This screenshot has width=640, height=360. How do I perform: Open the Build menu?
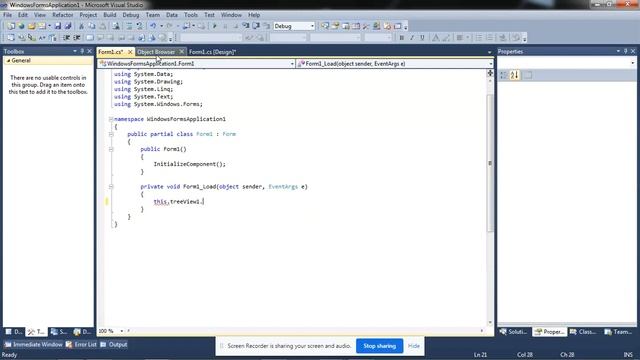(109, 15)
